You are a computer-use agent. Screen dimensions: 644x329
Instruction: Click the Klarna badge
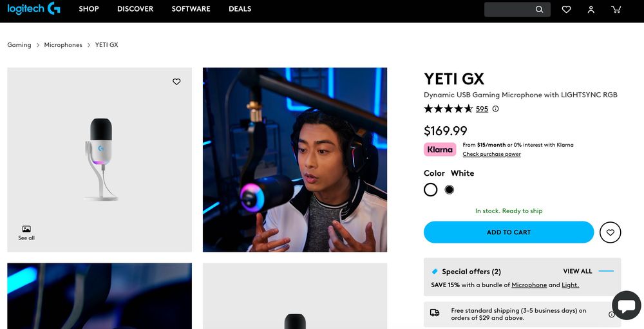click(x=440, y=149)
